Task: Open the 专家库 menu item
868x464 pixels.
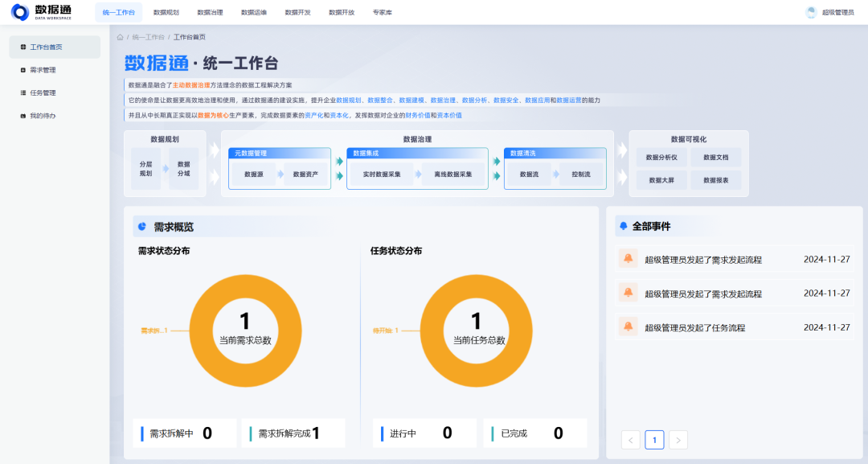Action: coord(381,12)
